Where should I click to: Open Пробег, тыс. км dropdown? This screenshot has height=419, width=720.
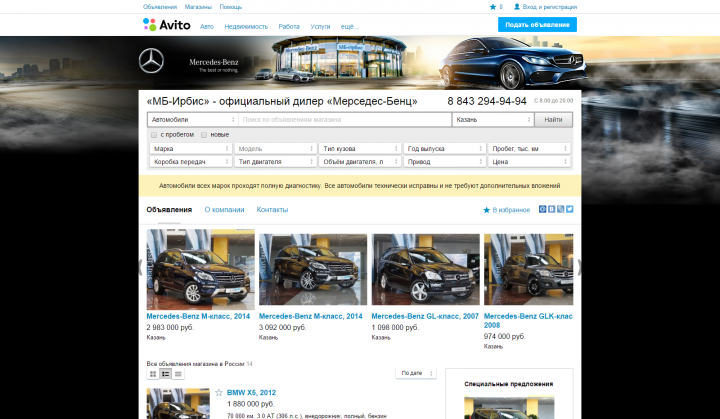[x=529, y=148]
